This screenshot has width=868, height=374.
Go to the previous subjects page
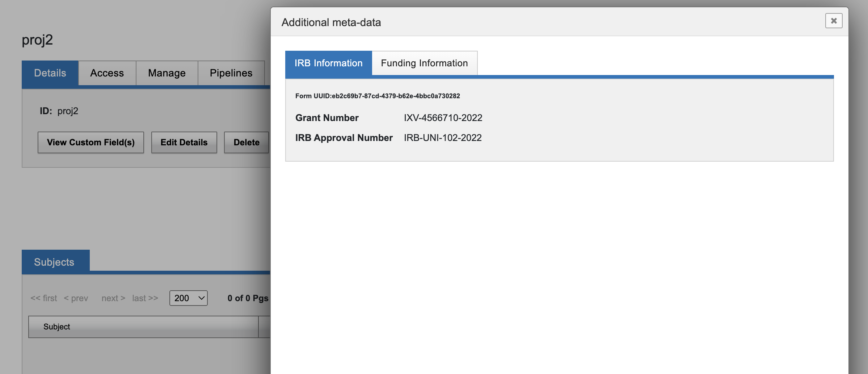point(76,298)
